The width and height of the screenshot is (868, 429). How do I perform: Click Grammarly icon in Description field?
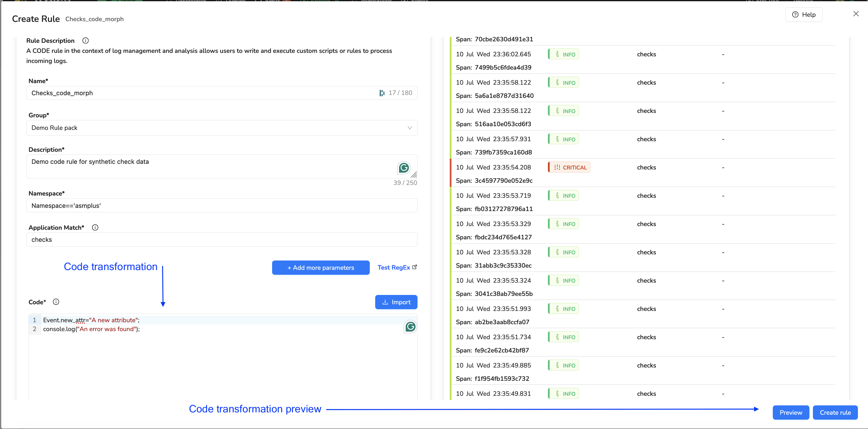[x=404, y=168]
